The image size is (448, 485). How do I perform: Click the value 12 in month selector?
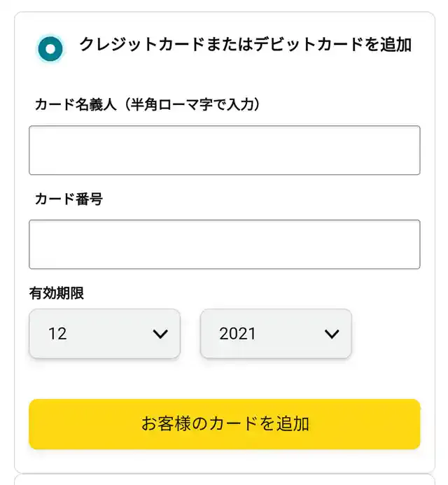[x=57, y=335]
